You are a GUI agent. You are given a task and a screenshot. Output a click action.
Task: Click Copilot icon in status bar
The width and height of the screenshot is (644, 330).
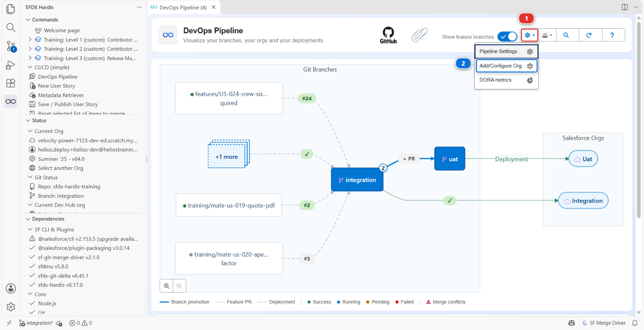[x=572, y=323]
